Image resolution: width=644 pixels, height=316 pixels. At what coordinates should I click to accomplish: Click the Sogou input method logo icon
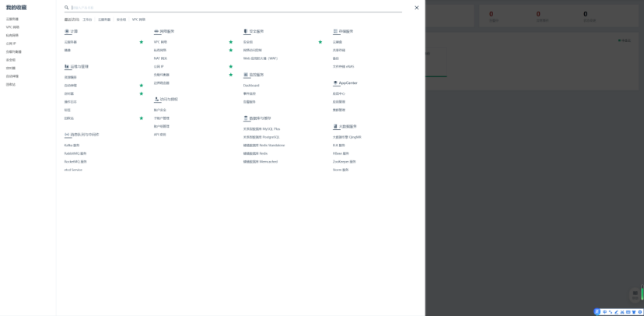(597, 312)
